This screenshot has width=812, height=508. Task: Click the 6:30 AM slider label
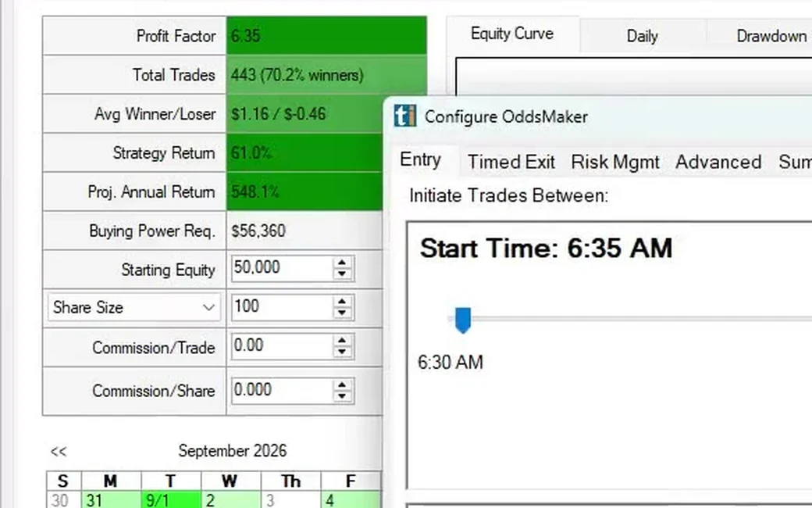point(451,362)
